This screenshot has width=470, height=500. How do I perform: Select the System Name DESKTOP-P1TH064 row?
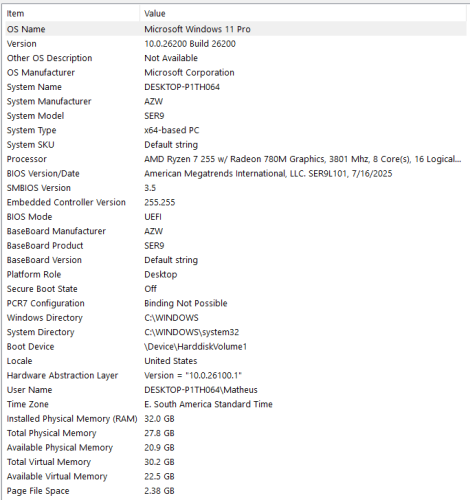tap(236, 87)
